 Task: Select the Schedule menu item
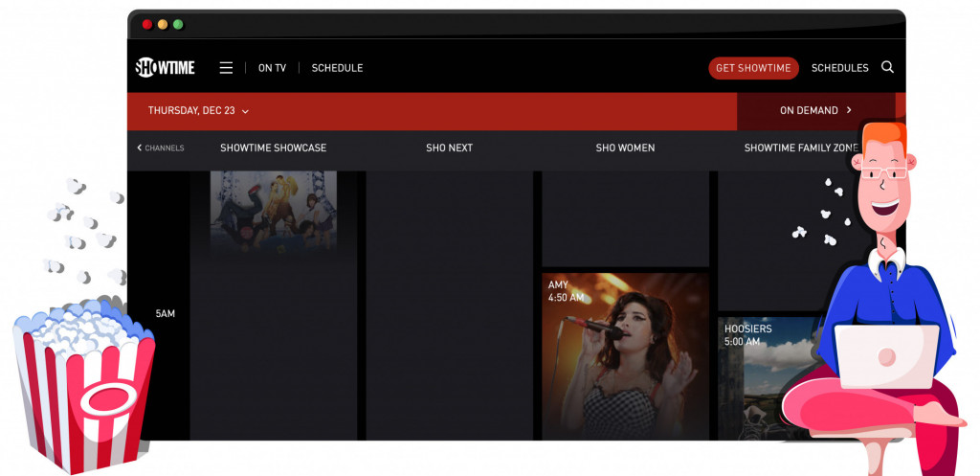(337, 68)
